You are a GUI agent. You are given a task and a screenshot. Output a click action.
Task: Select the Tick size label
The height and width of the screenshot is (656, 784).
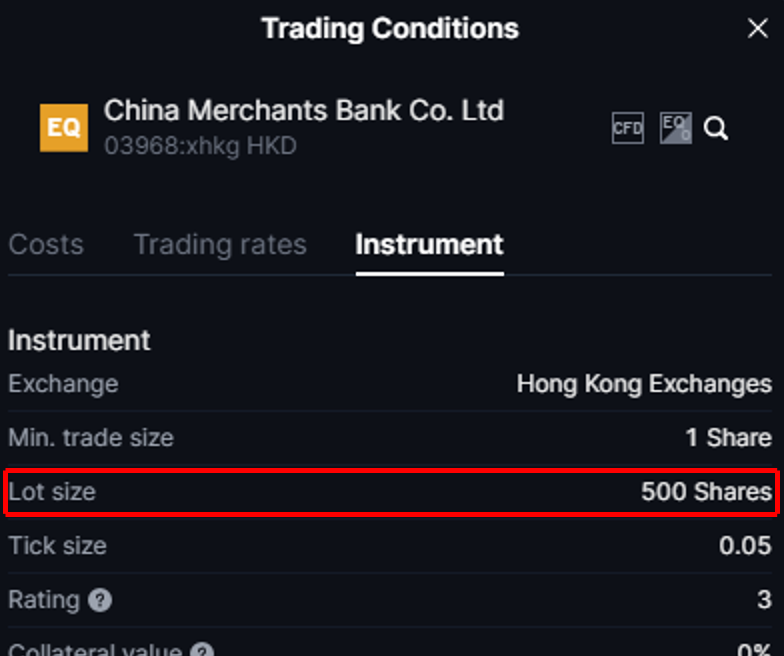tap(57, 546)
